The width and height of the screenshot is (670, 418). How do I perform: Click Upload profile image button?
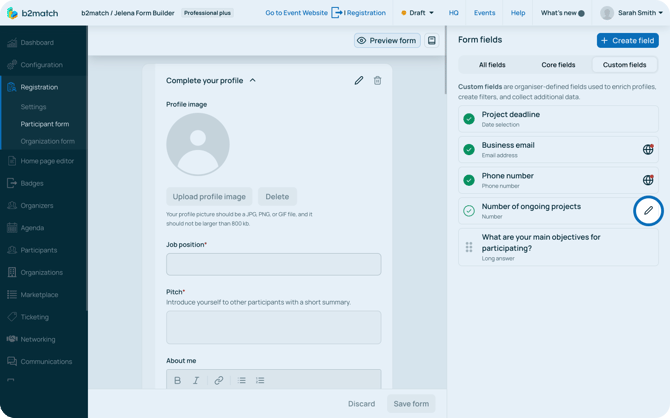(209, 197)
